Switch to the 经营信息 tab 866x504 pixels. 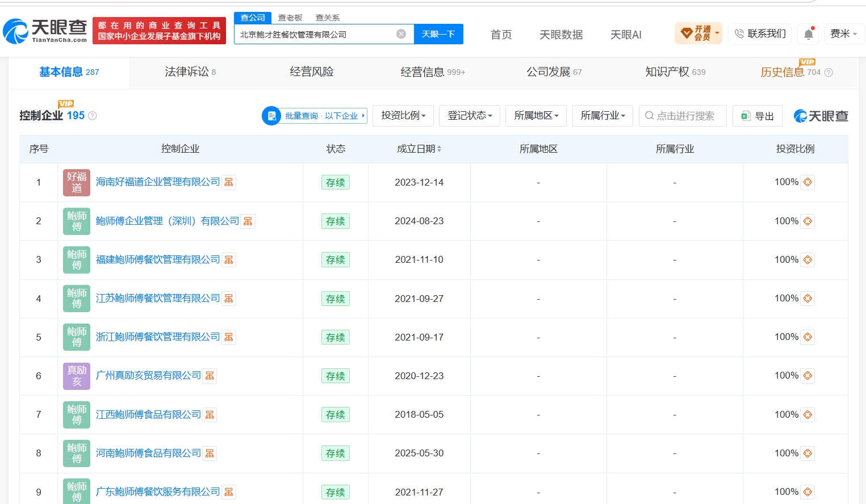pyautogui.click(x=433, y=72)
